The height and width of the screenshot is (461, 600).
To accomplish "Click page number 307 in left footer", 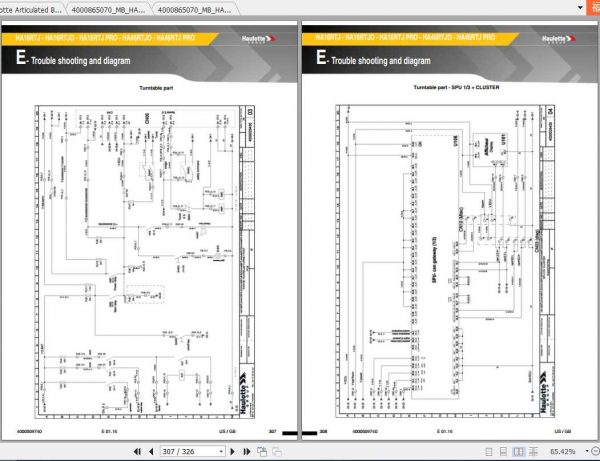I will [x=272, y=431].
